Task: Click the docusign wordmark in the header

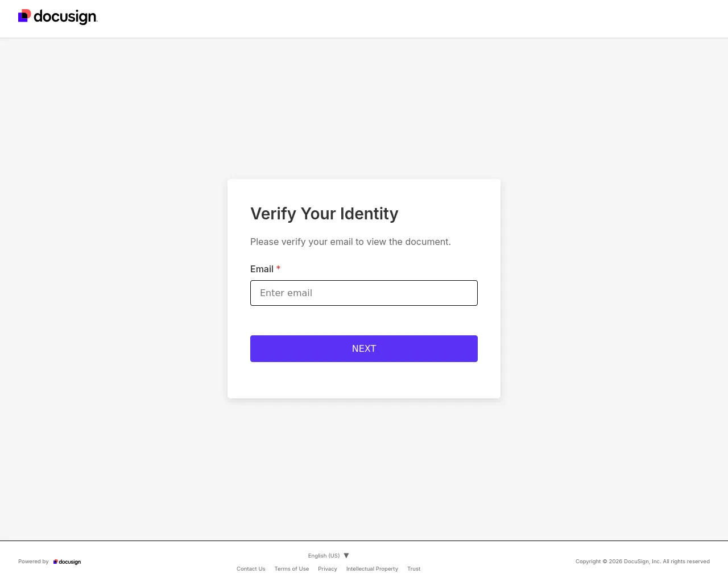Action: click(x=65, y=17)
